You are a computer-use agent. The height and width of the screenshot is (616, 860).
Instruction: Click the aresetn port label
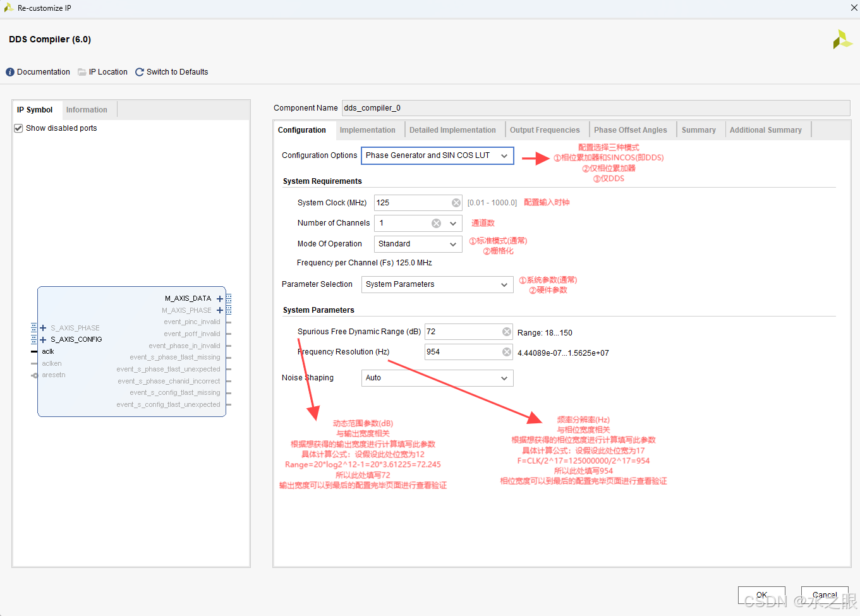(54, 375)
